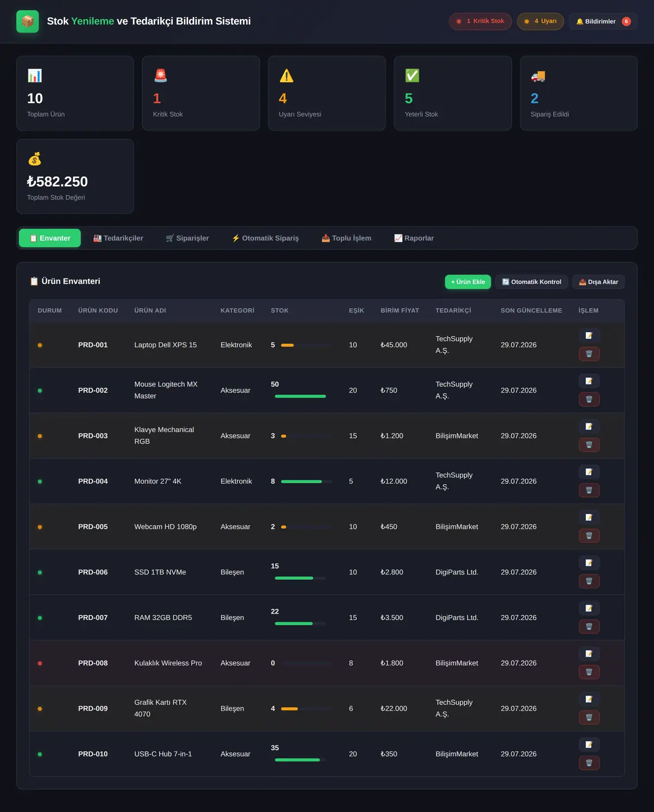Click the Ürün Ekle button
This screenshot has width=654, height=812.
coord(468,282)
